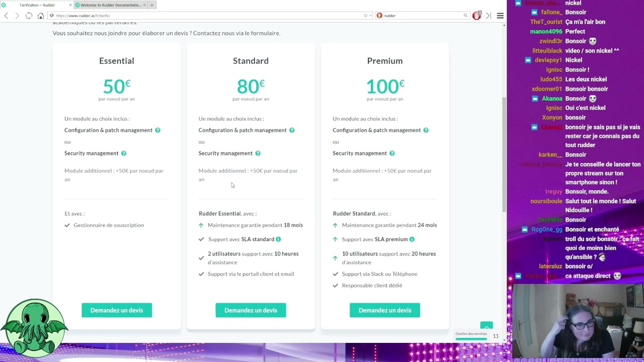This screenshot has height=362, width=644.
Task: Click the Premium plan title
Action: coord(385,61)
